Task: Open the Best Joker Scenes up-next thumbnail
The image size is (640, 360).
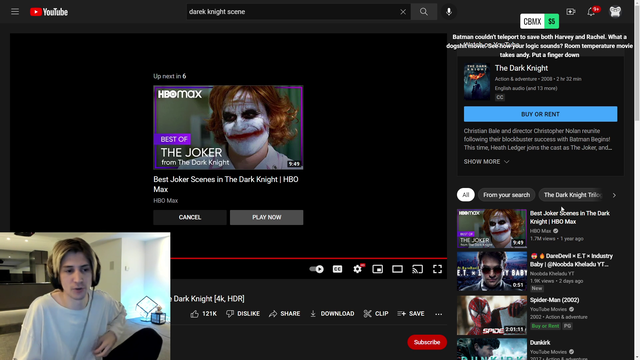Action: (228, 127)
